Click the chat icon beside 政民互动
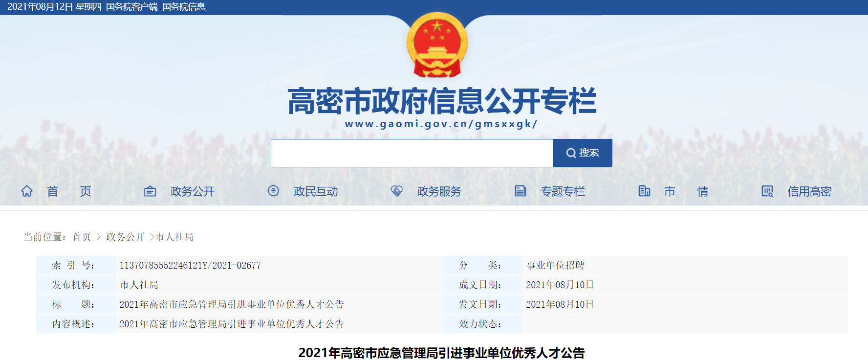Image resolution: width=868 pixels, height=363 pixels. click(x=274, y=191)
